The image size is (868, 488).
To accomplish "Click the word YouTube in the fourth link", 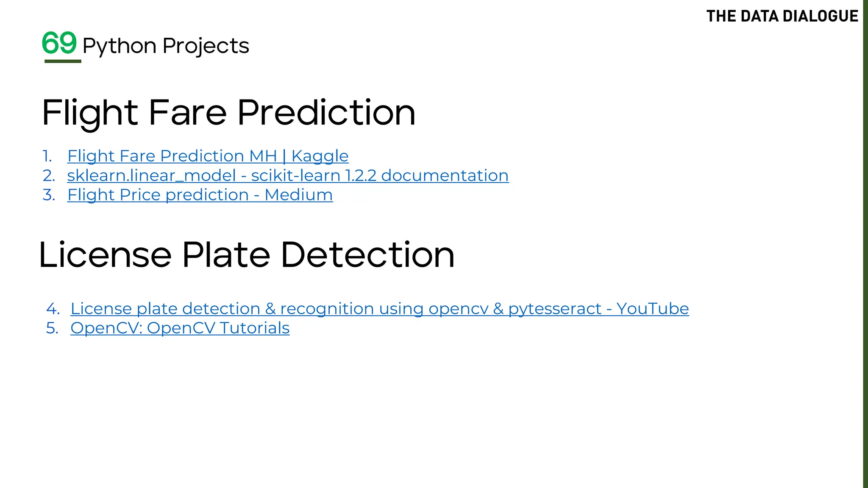I will [x=653, y=308].
